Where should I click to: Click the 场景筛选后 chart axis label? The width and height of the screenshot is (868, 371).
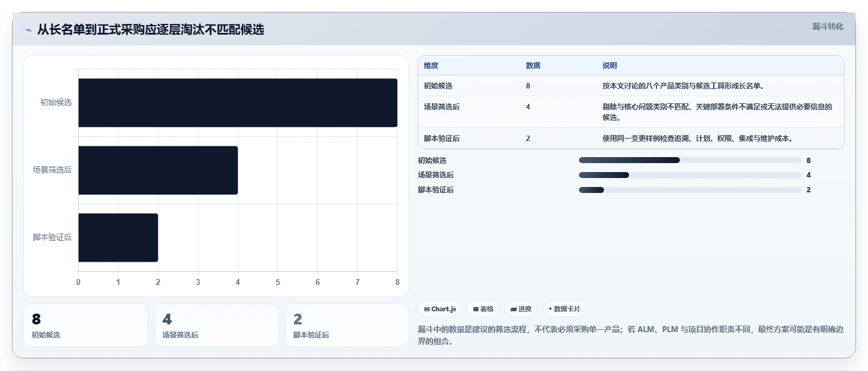(53, 170)
